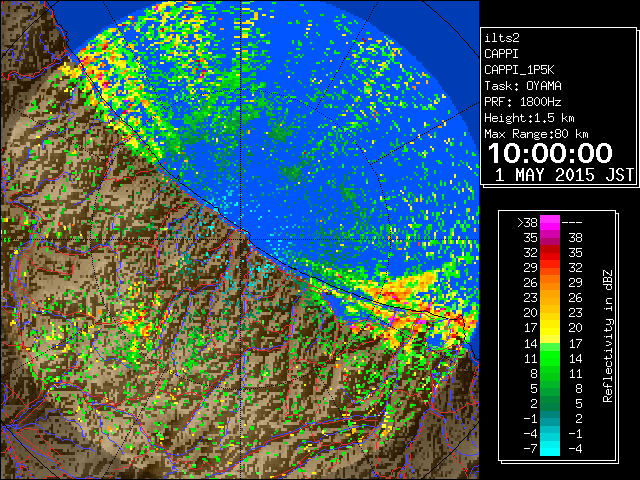This screenshot has height=480, width=640.
Task: Click the '>38' legend value label
Action: (x=527, y=223)
